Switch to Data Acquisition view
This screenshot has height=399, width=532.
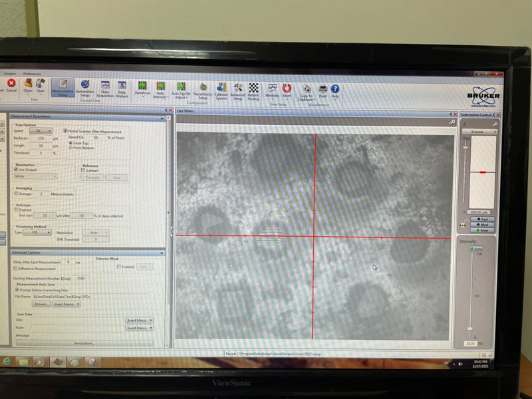tap(105, 88)
